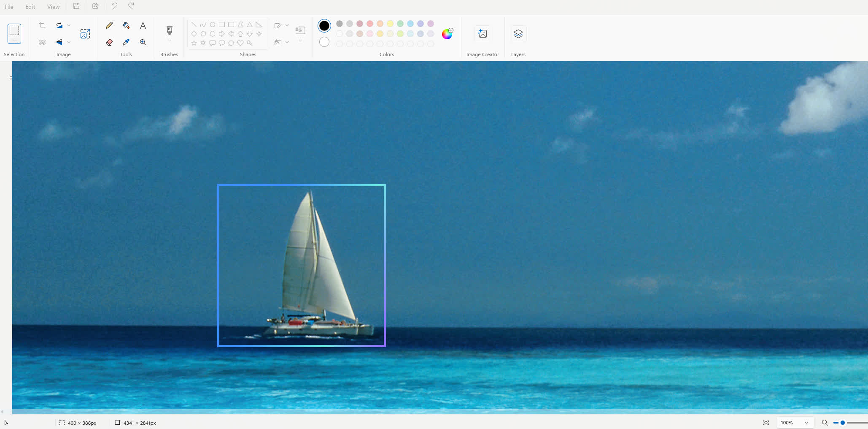This screenshot has width=868, height=429.
Task: Open the Shape fill dropdown
Action: [x=281, y=42]
